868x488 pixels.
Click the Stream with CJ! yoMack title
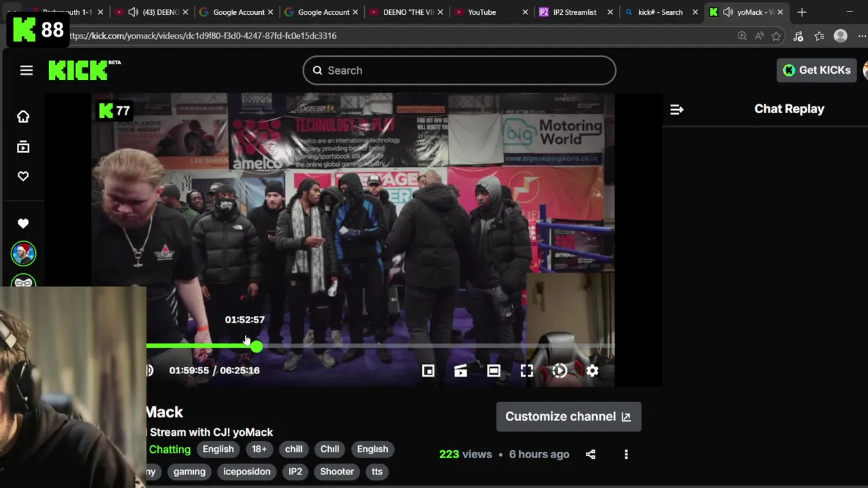tap(212, 432)
